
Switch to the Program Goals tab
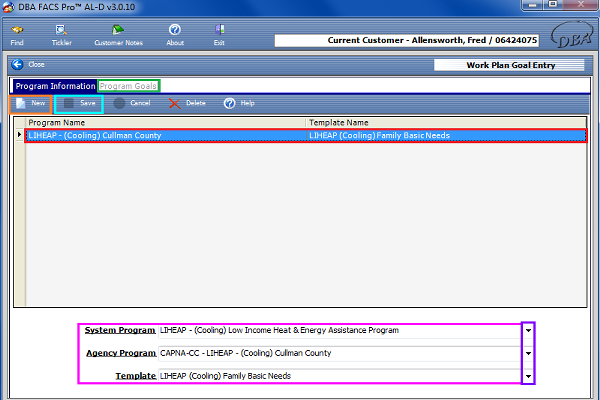(x=128, y=86)
